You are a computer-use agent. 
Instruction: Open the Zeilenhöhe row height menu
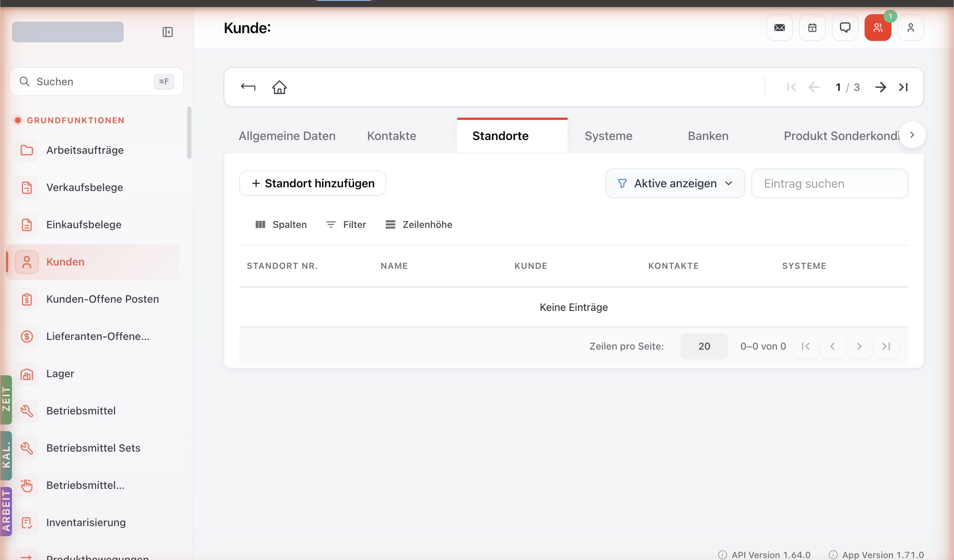(x=419, y=225)
